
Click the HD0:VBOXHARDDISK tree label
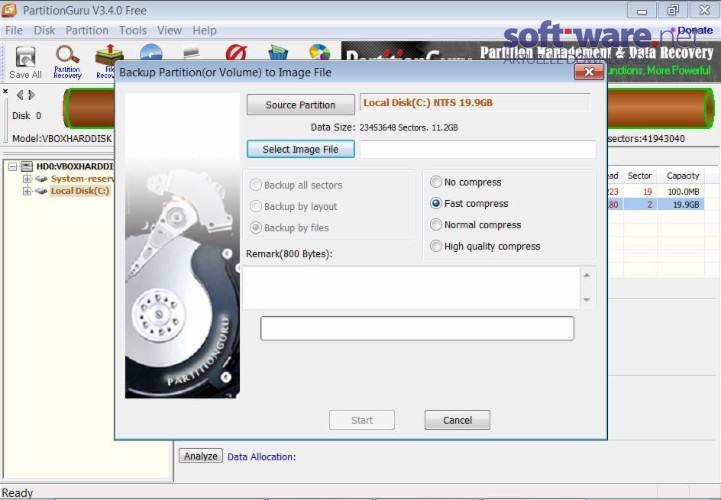point(75,166)
